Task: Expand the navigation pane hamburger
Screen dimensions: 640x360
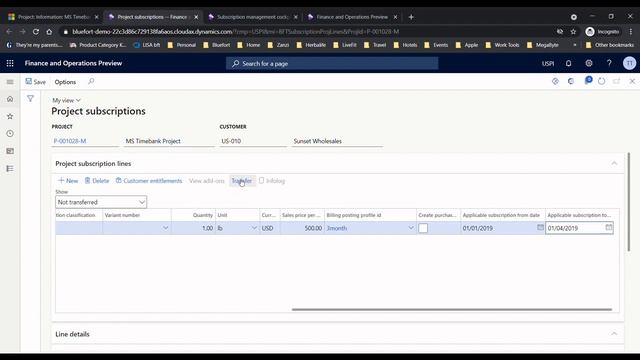Action: 10,82
